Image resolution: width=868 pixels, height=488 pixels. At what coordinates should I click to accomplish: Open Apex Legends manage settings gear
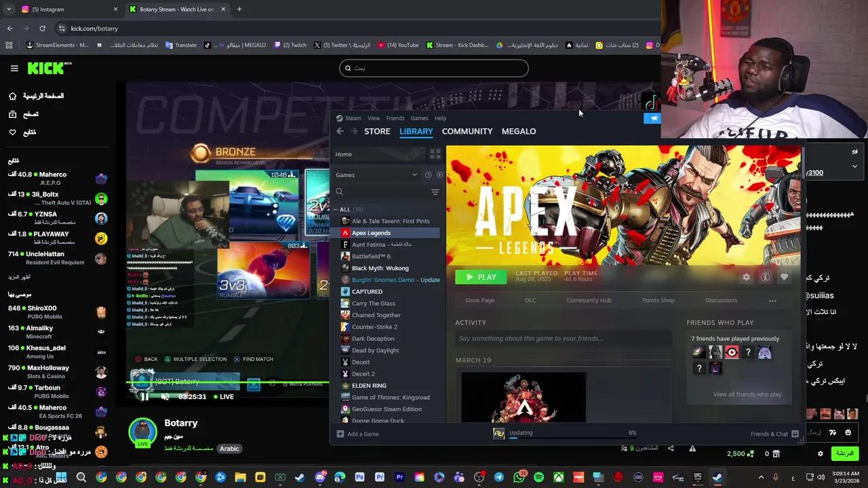coord(746,277)
